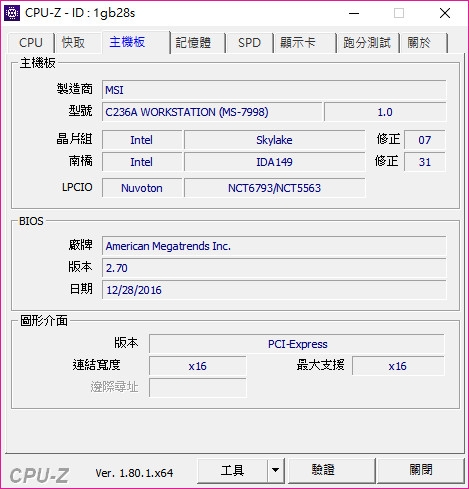Click the 最大支援 value x16
The height and width of the screenshot is (489, 469).
pos(398,366)
